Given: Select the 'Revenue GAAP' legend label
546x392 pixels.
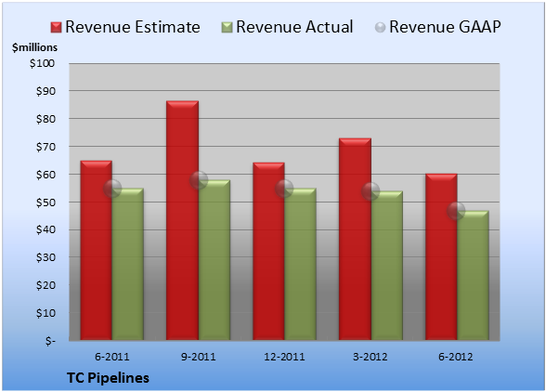Looking at the screenshot, I should click(445, 27).
